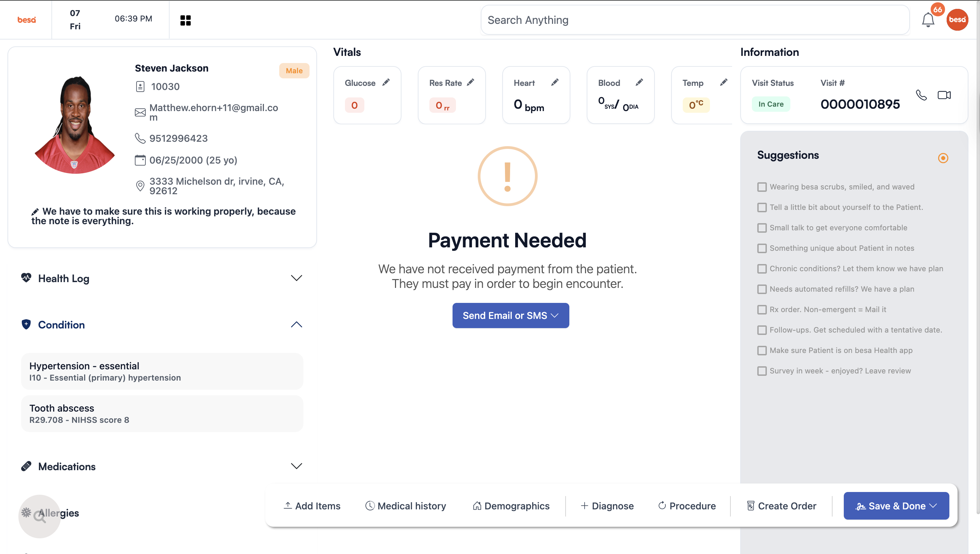Check 'Chronic conditions? Let them know' suggestion
The height and width of the screenshot is (554, 980).
[762, 269]
